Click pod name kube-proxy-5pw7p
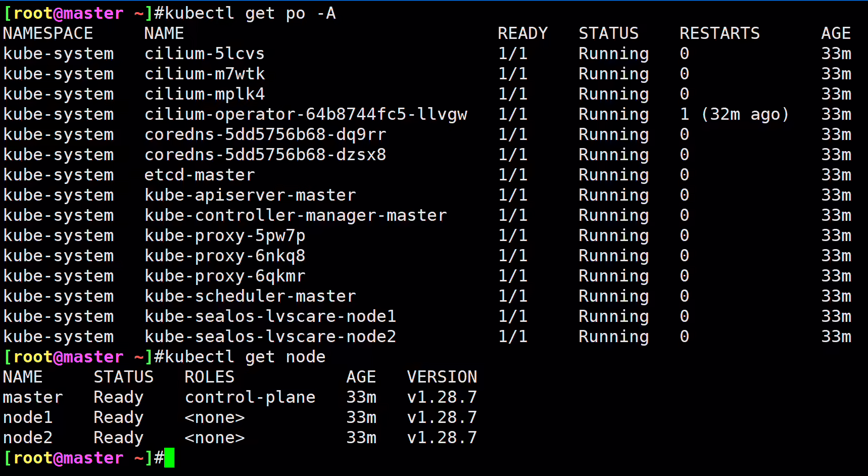The image size is (868, 476). click(225, 235)
